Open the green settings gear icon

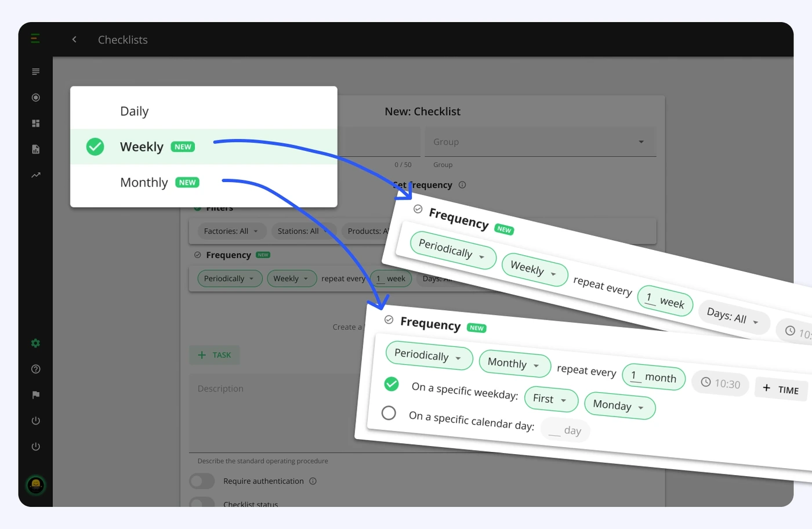35,343
